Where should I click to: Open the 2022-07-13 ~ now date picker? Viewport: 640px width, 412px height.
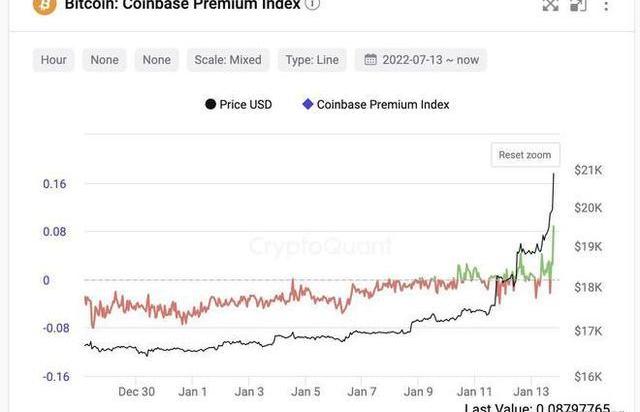pyautogui.click(x=422, y=60)
